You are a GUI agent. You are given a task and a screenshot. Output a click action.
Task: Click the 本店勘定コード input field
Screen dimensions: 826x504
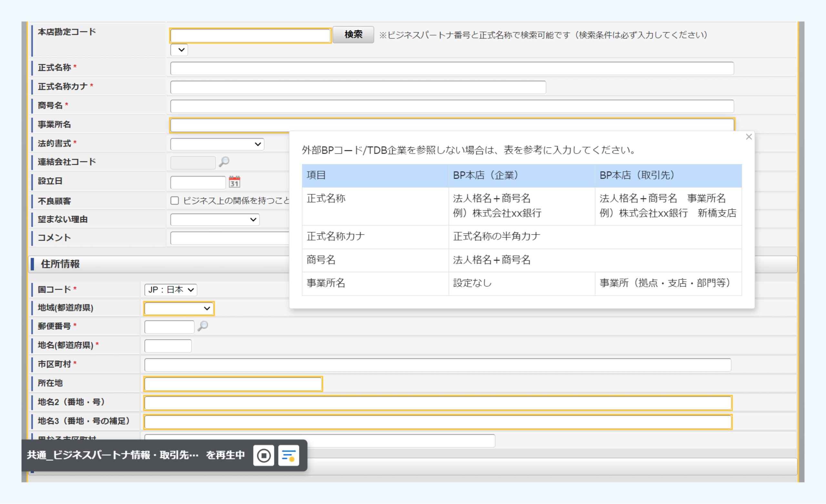click(250, 36)
